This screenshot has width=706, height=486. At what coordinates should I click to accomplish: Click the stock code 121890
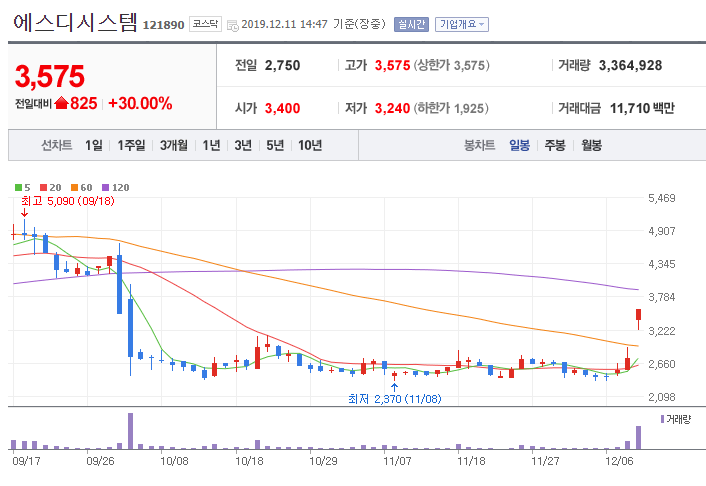pos(163,25)
